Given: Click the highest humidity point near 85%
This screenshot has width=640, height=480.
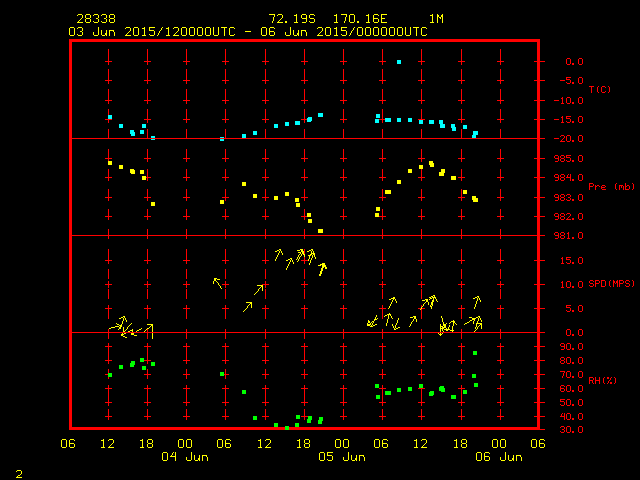Looking at the screenshot, I should 475,353.
